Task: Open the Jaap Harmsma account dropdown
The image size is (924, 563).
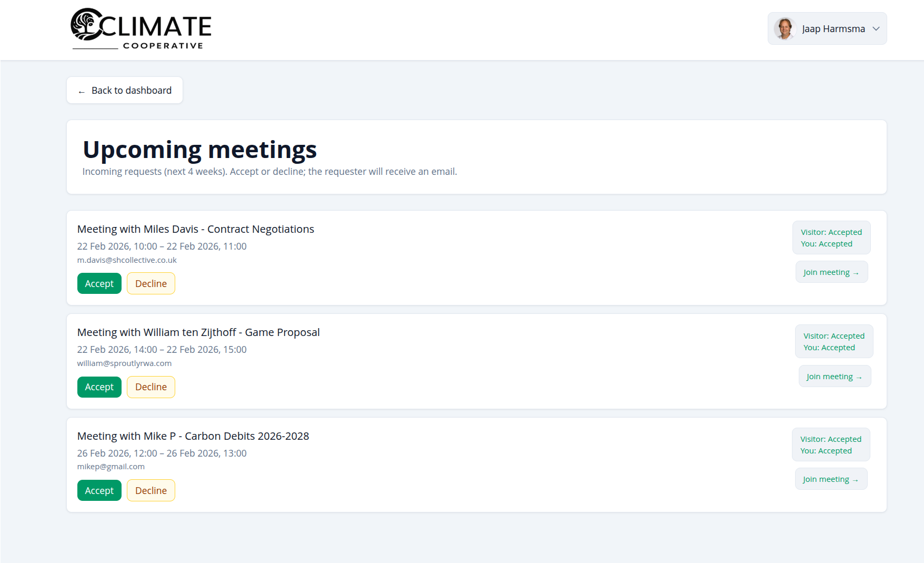Action: [x=833, y=28]
